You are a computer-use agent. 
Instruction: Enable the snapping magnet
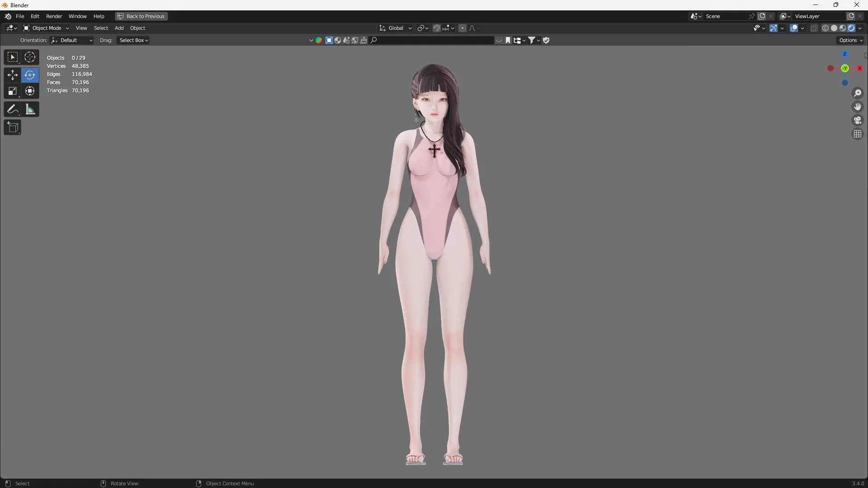click(x=437, y=28)
